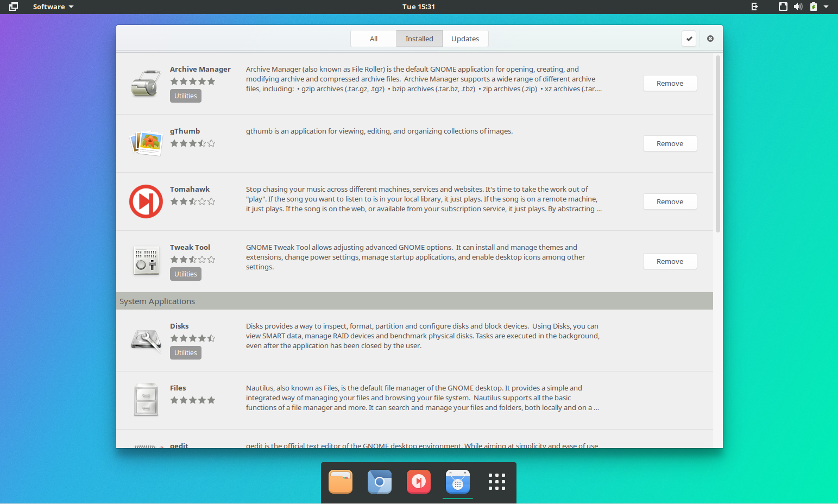Image resolution: width=838 pixels, height=504 pixels.
Task: Click the Disks app name
Action: pyautogui.click(x=179, y=326)
